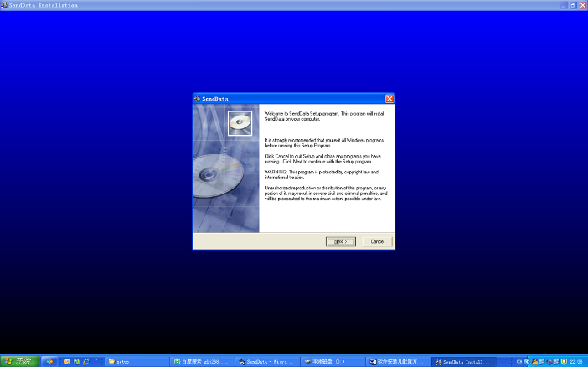The width and height of the screenshot is (588, 367).
Task: Close the SendData Installation main window
Action: pos(583,5)
